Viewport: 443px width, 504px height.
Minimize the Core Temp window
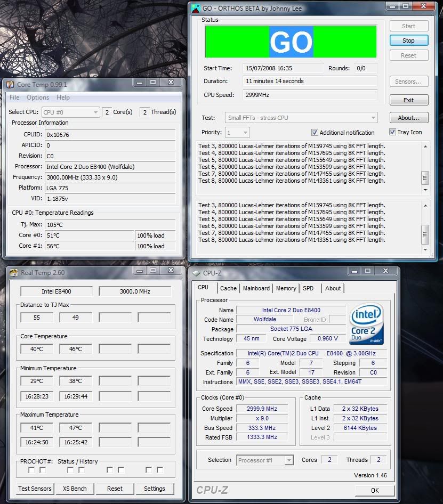pos(140,83)
